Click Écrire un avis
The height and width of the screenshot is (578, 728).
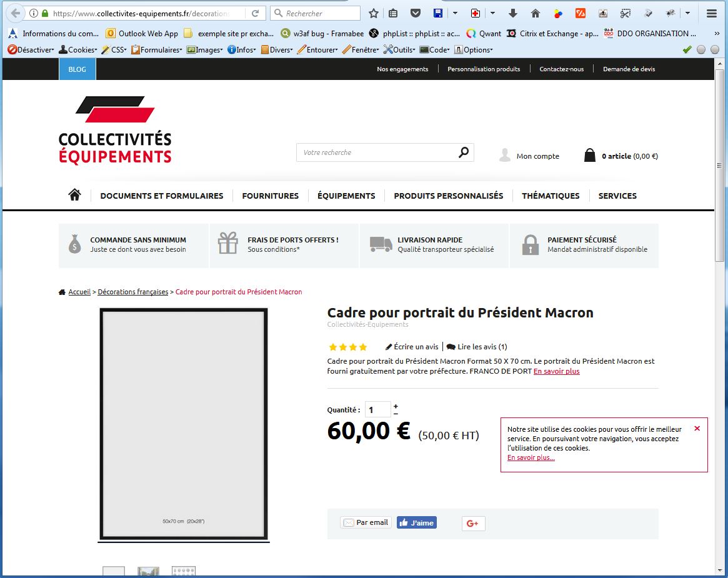(x=412, y=346)
